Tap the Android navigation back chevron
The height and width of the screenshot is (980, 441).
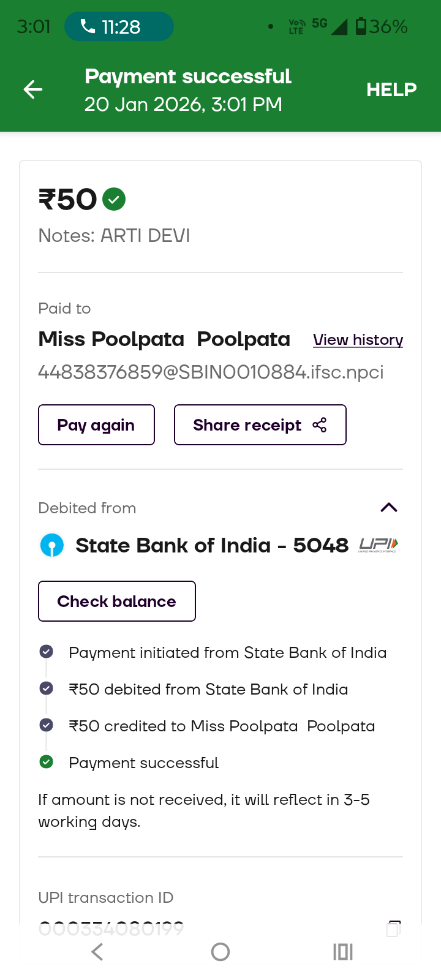tap(97, 952)
